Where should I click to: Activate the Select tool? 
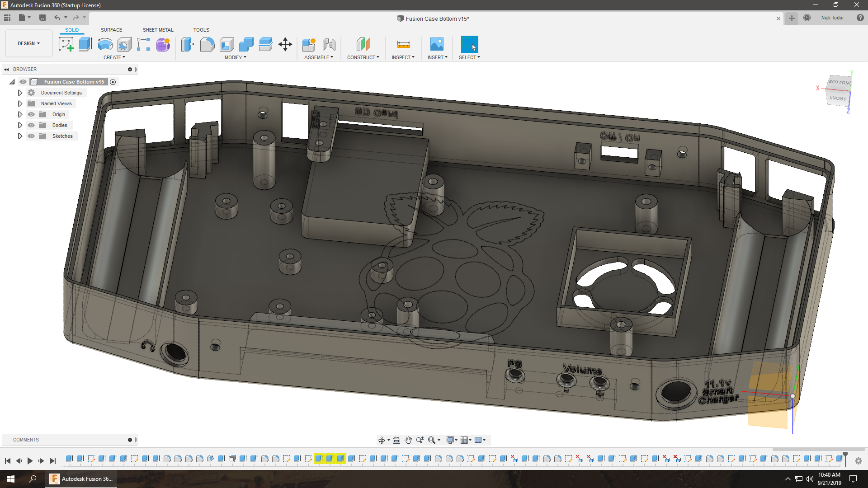click(x=469, y=44)
